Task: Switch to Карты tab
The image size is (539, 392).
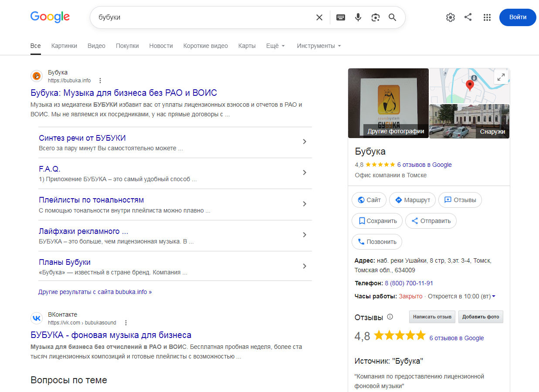Action: [247, 46]
